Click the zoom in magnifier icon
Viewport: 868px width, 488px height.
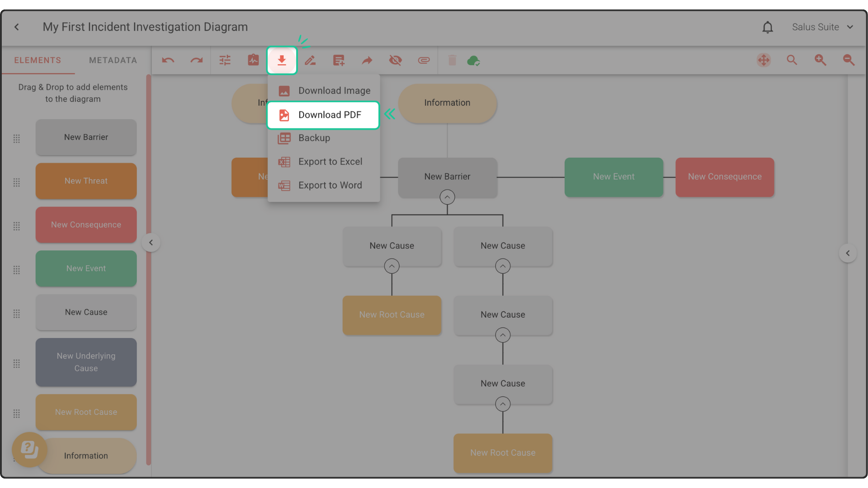coord(820,60)
